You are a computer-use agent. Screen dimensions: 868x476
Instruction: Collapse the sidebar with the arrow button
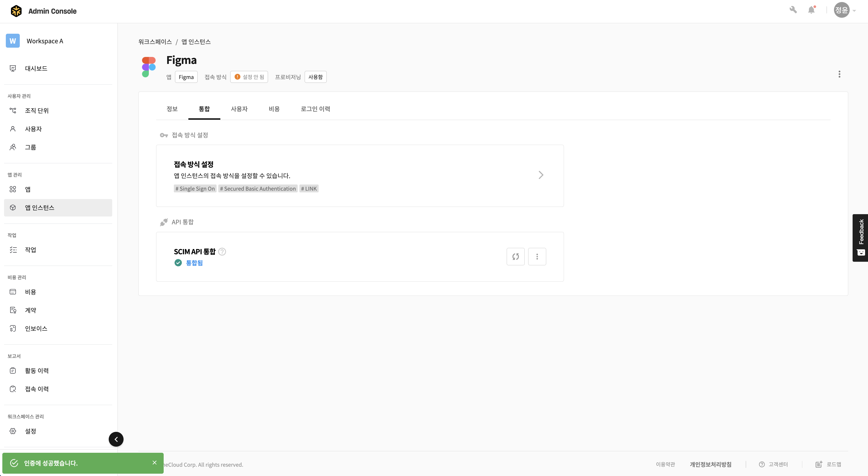click(x=116, y=439)
